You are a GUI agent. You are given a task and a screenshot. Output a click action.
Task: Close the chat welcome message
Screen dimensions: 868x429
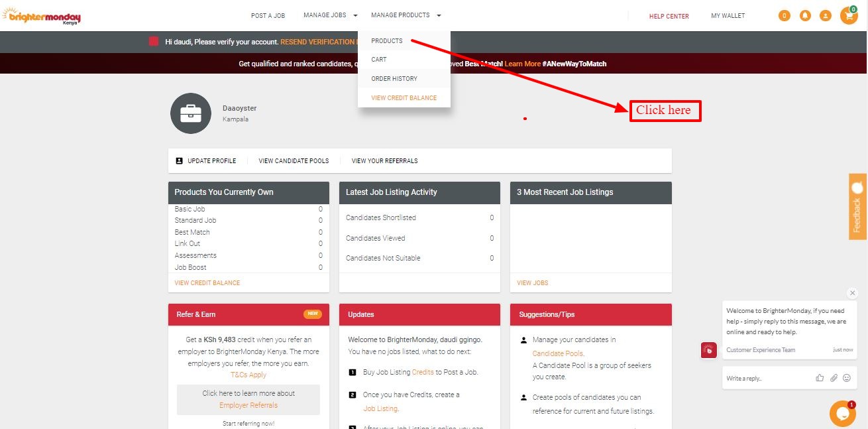tap(853, 293)
